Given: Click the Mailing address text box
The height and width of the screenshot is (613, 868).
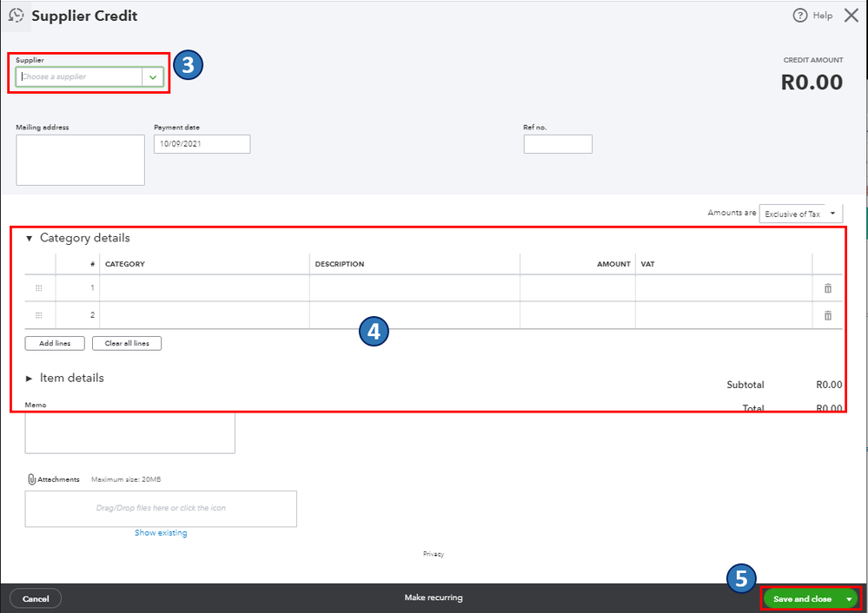Looking at the screenshot, I should [x=80, y=160].
